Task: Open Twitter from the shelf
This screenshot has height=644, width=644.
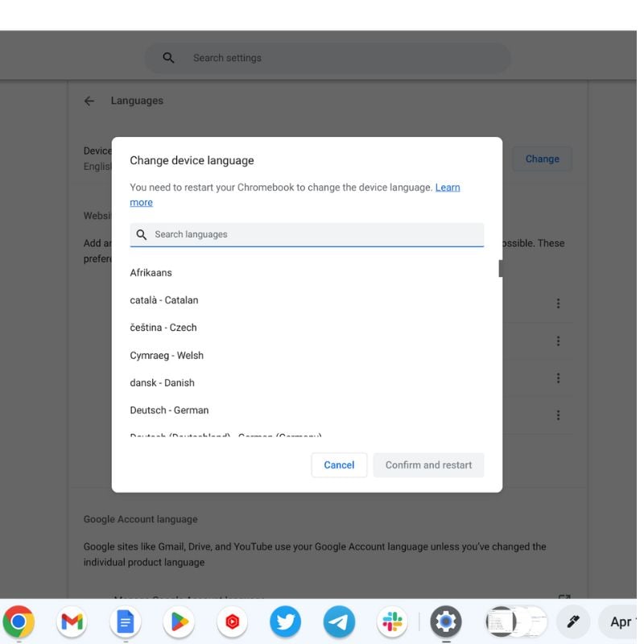Action: [x=286, y=621]
